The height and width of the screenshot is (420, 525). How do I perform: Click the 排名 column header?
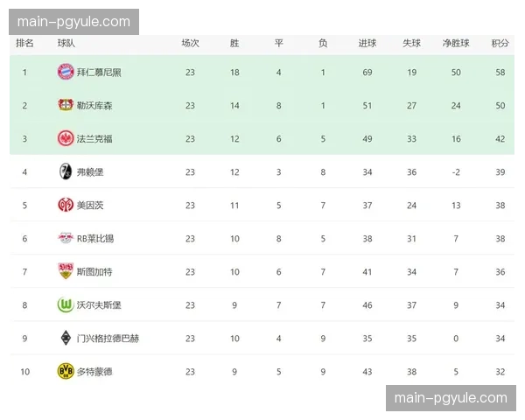coord(24,43)
